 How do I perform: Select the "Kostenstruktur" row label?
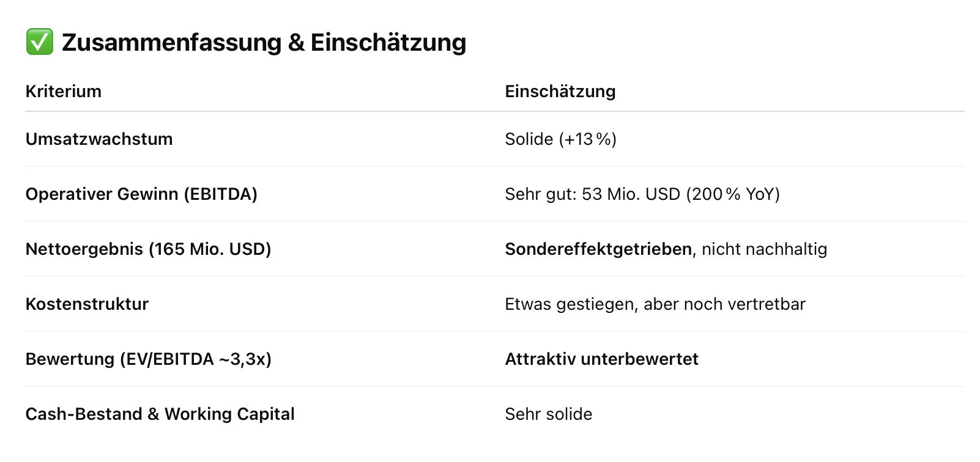click(87, 304)
